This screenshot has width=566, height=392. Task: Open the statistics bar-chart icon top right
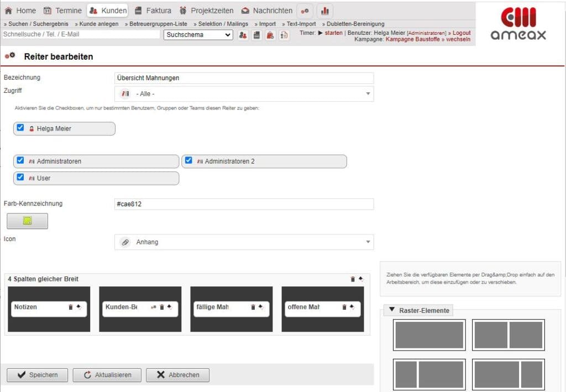tap(325, 10)
